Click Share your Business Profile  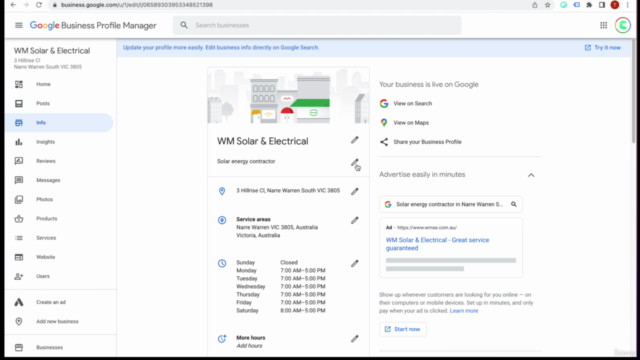(427, 142)
